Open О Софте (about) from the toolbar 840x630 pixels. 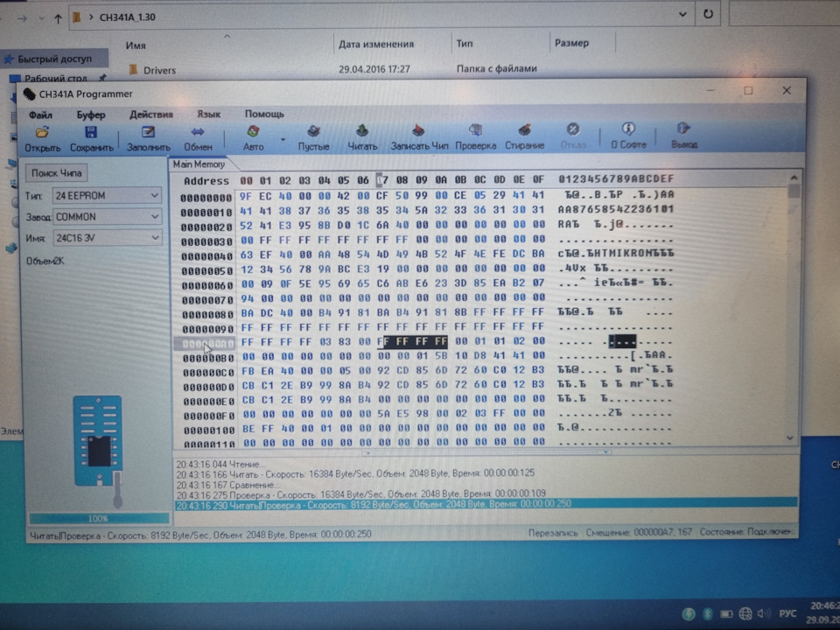[x=628, y=129]
